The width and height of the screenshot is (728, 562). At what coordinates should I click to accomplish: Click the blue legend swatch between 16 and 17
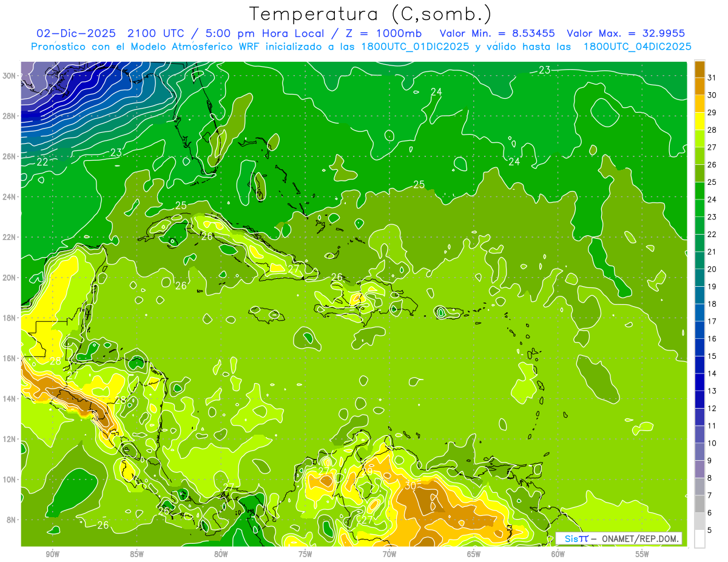click(x=699, y=330)
